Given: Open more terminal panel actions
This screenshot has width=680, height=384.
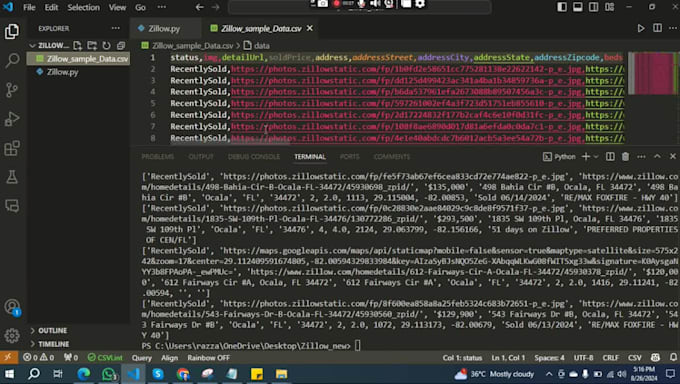Looking at the screenshot, I should (641, 157).
